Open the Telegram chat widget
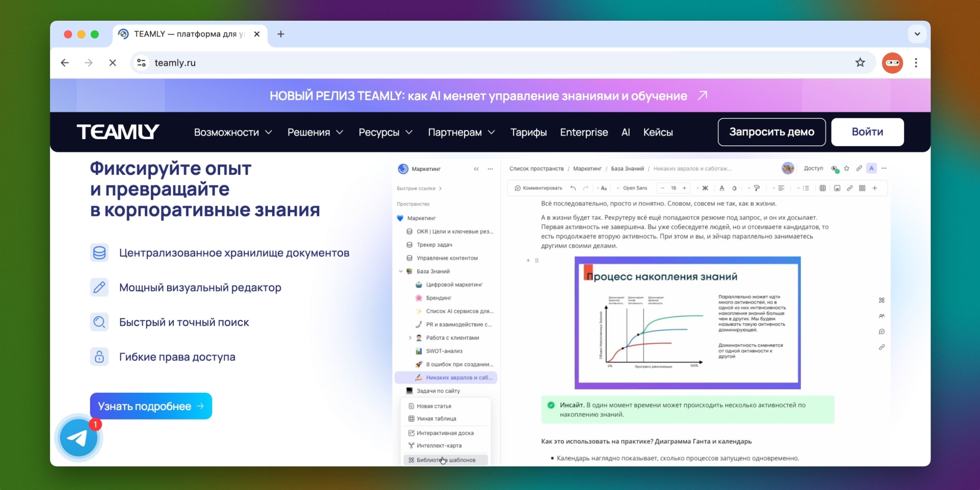The image size is (980, 490). click(79, 438)
